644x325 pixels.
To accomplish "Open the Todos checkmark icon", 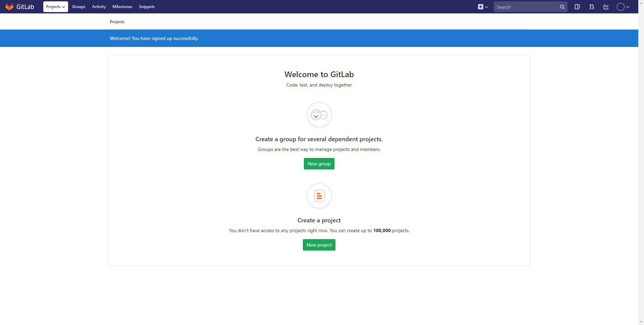I will click(x=606, y=7).
